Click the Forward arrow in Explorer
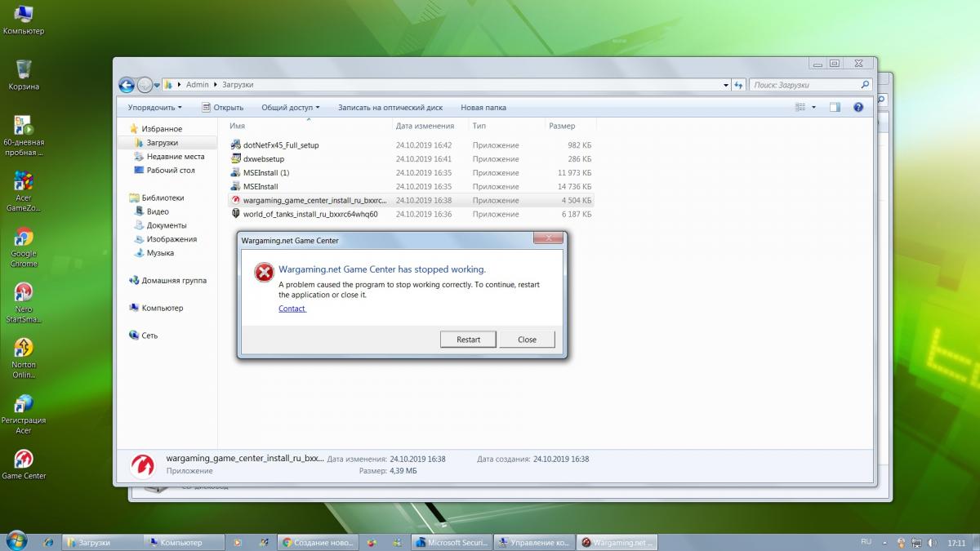Viewport: 980px width, 551px height. [145, 84]
